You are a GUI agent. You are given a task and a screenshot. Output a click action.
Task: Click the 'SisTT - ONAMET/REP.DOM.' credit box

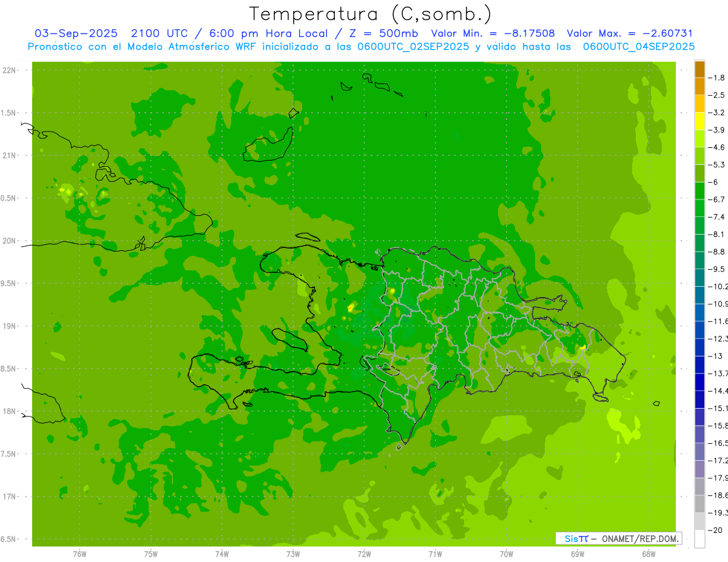coord(619,538)
